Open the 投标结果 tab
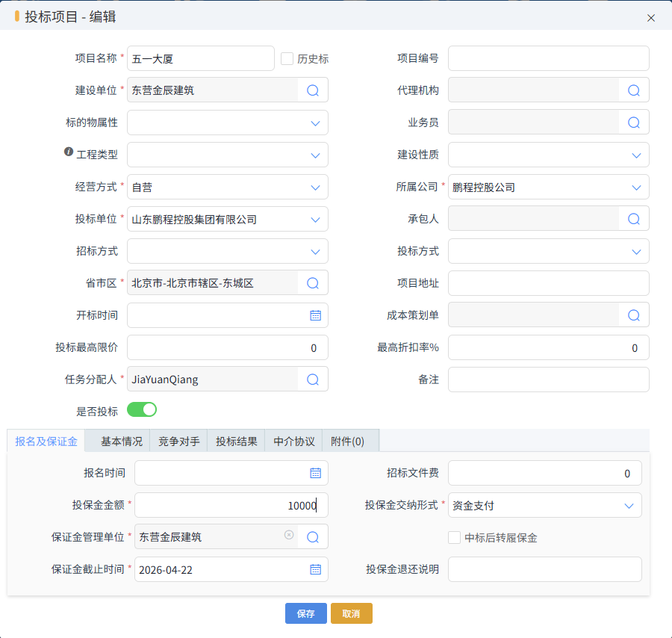The width and height of the screenshot is (672, 638). pyautogui.click(x=237, y=442)
